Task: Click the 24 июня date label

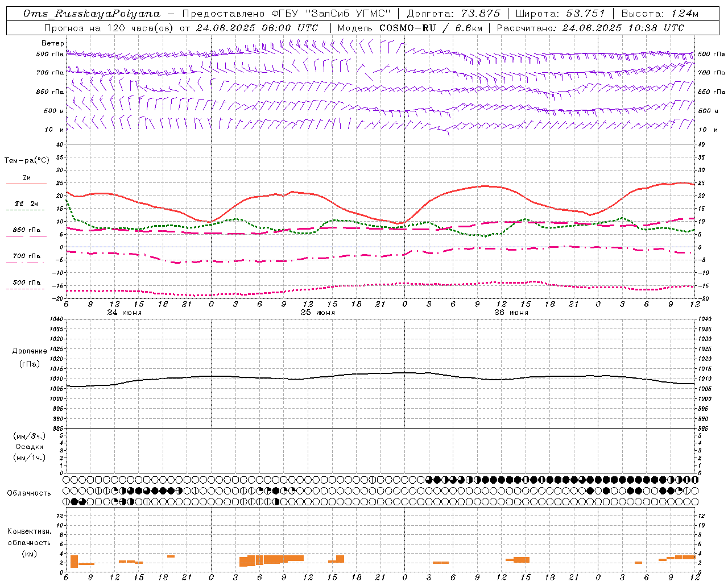Action: pyautogui.click(x=124, y=313)
